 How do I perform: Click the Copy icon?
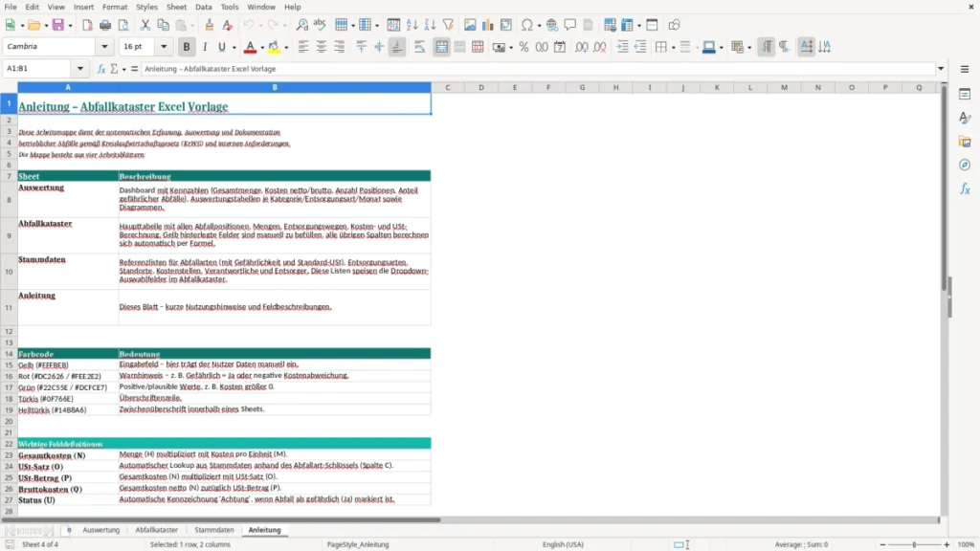[163, 25]
